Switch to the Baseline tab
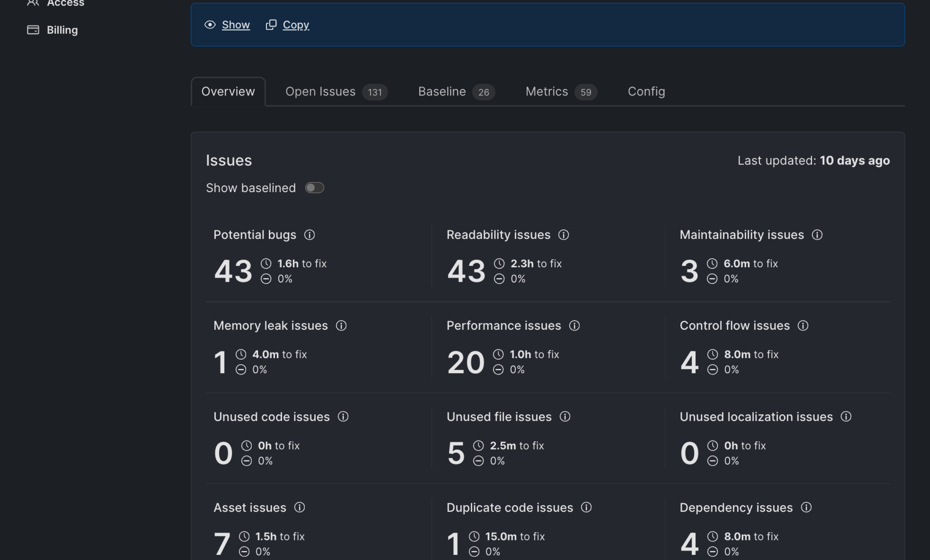 coord(456,91)
